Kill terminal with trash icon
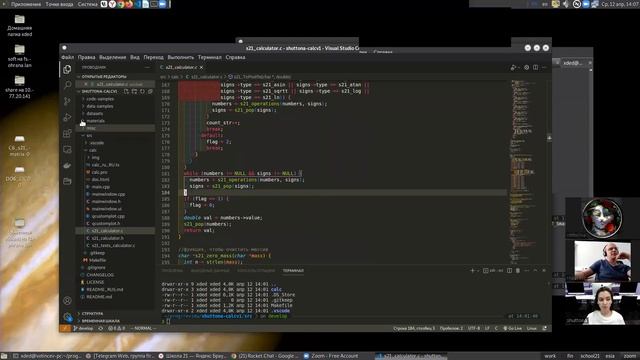 pyautogui.click(x=518, y=271)
